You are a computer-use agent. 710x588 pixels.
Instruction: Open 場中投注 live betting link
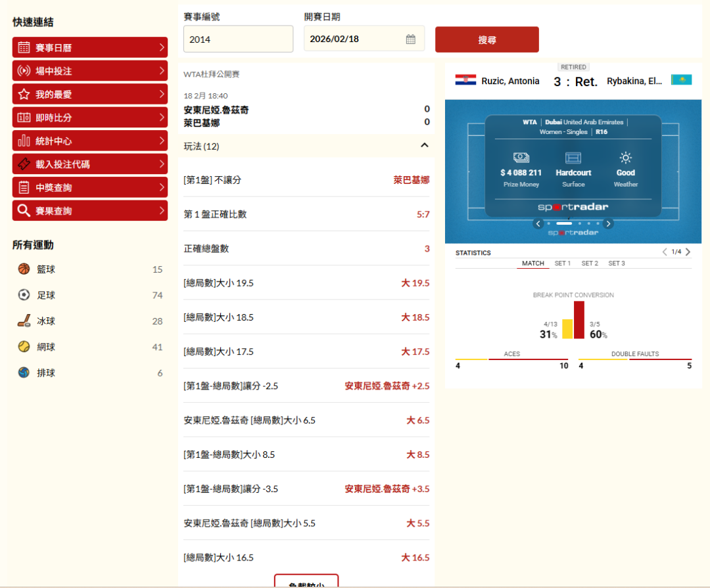89,71
